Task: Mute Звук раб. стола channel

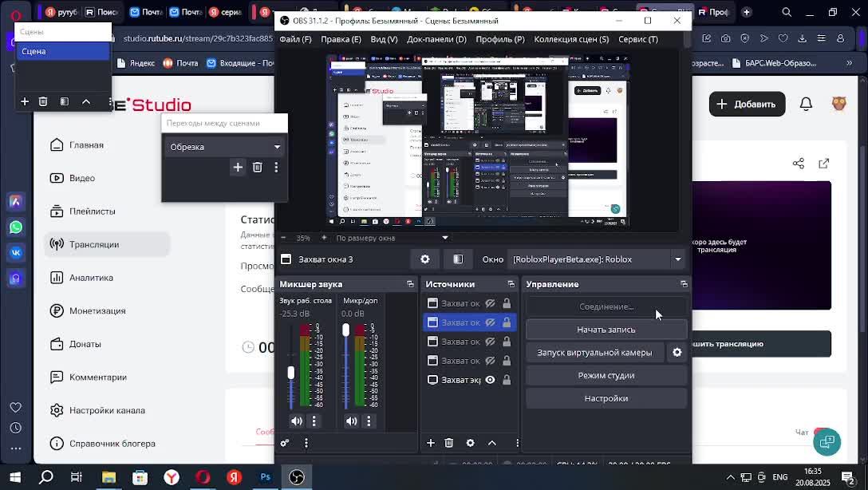Action: (x=297, y=421)
